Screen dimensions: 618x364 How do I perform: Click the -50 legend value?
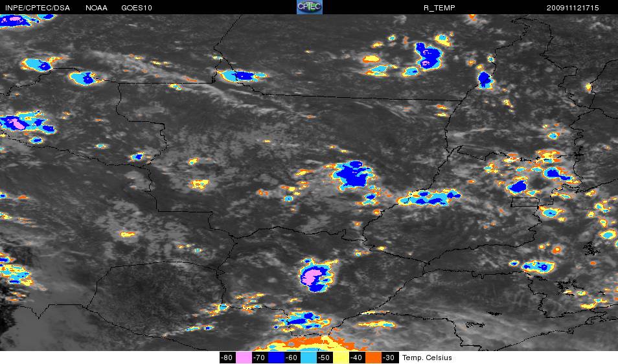pos(324,358)
